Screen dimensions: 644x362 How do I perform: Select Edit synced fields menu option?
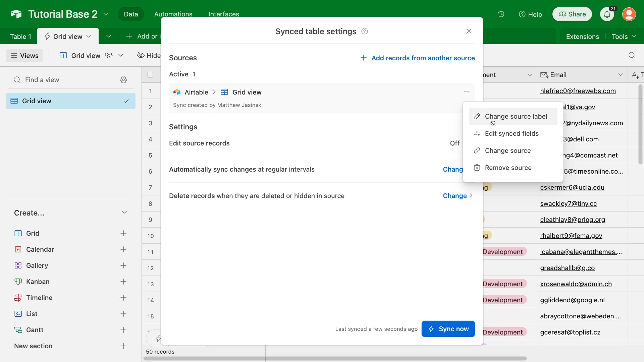tap(512, 133)
